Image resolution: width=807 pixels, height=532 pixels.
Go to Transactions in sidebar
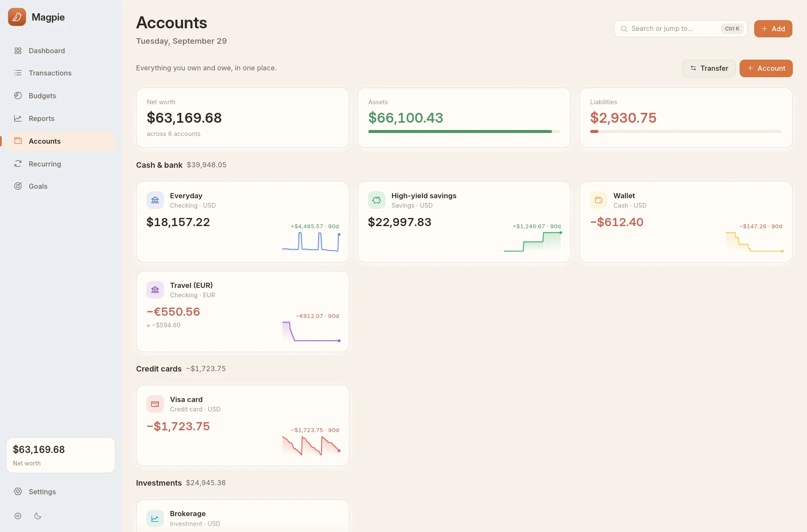point(61,73)
